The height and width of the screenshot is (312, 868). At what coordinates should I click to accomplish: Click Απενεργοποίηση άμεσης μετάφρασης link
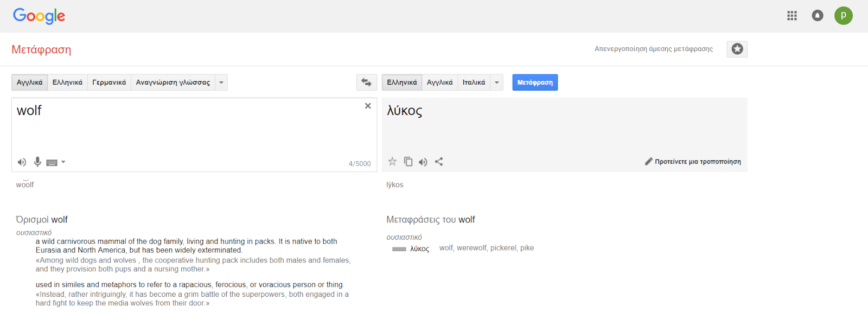[x=654, y=49]
